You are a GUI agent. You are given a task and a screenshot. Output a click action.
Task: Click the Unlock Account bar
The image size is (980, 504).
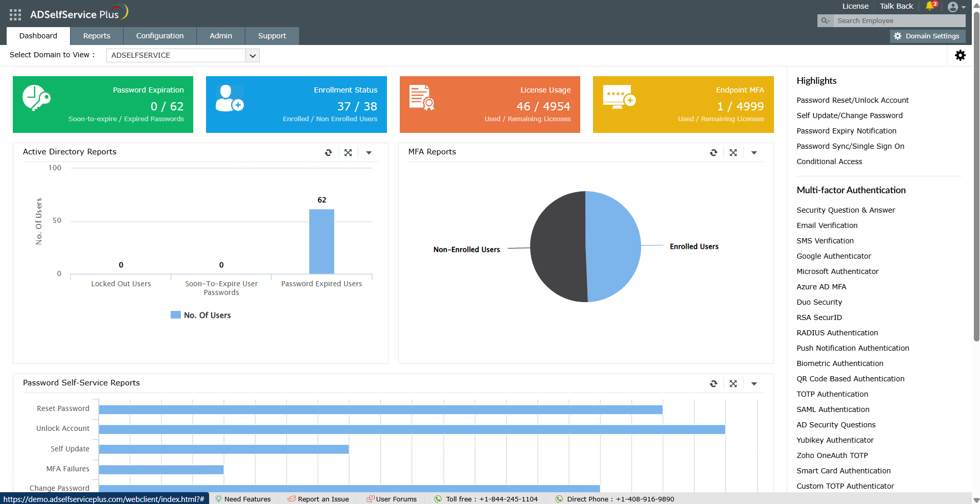pos(412,429)
